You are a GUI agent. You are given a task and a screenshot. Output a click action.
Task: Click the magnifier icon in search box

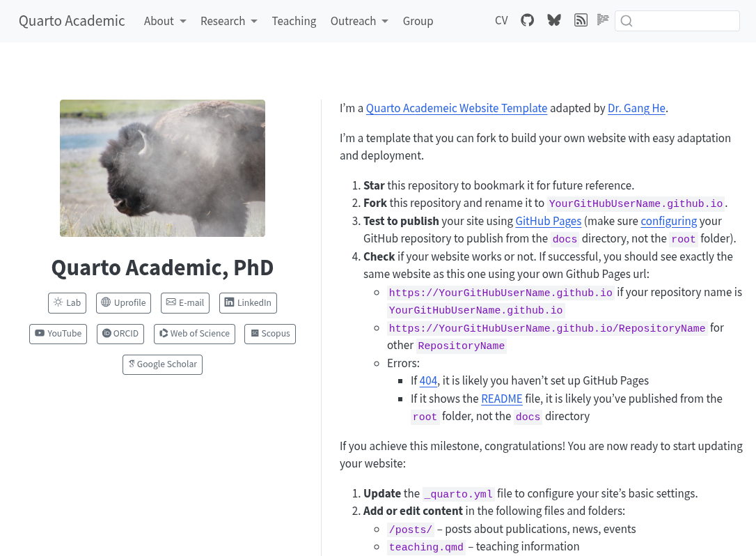[x=627, y=21]
